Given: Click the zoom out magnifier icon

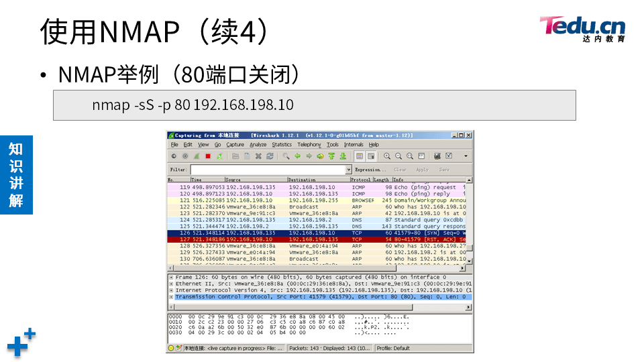Looking at the screenshot, I should point(398,156).
